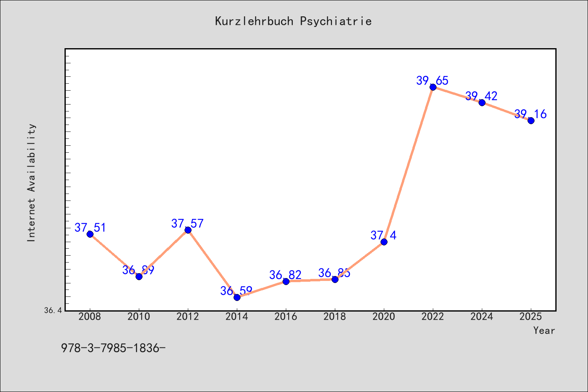Click the ISBN text 978-3-7985-1836-
This screenshot has width=588, height=392.
coord(113,348)
